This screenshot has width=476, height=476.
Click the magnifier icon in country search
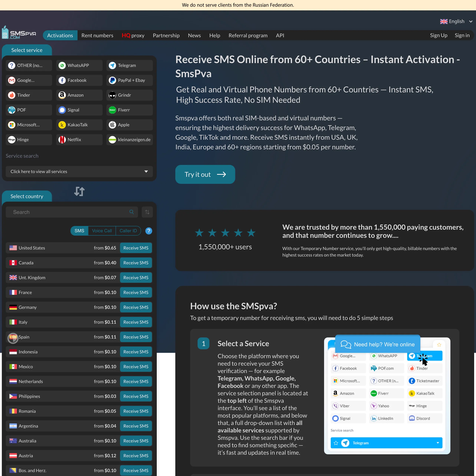pyautogui.click(x=132, y=212)
